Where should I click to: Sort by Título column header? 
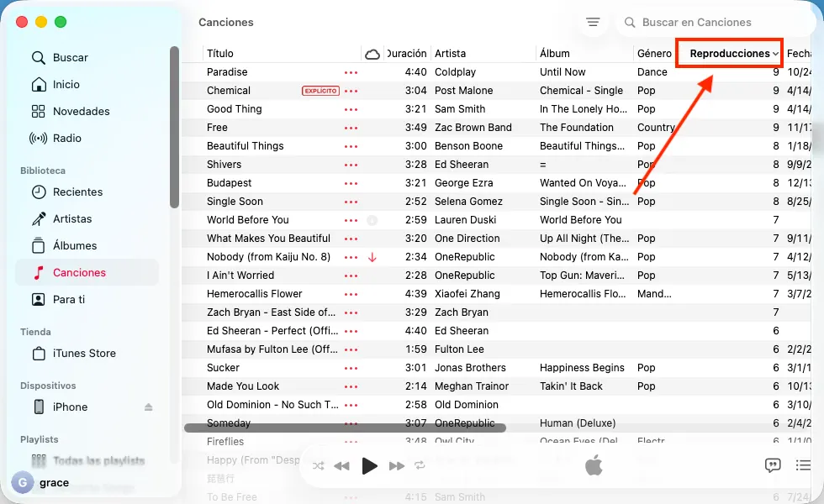click(220, 54)
